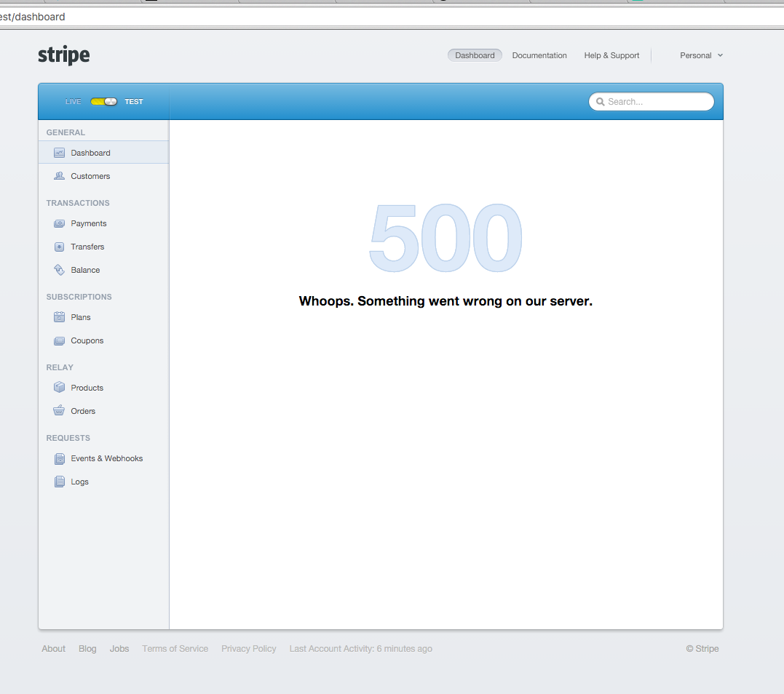Open Orders under Relay
The height and width of the screenshot is (694, 784).
[x=103, y=411]
